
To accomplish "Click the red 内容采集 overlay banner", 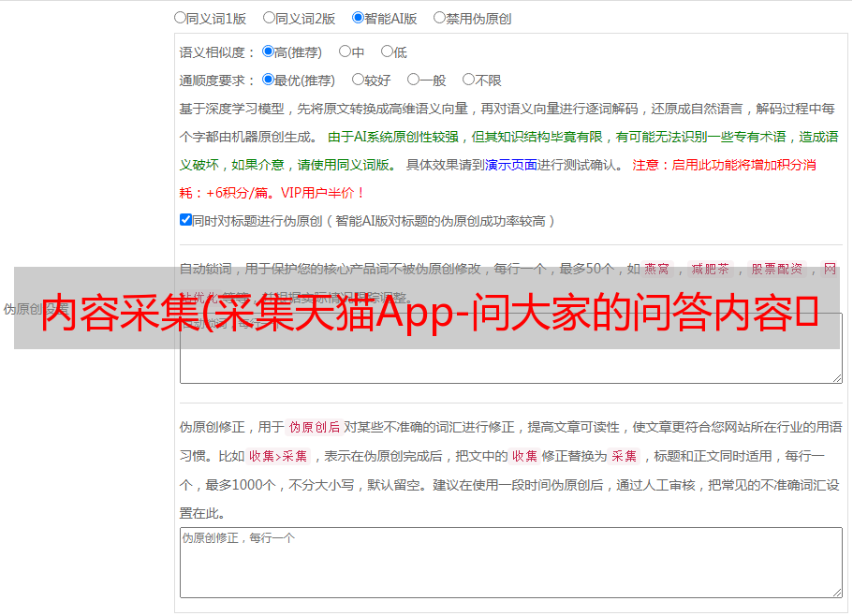I will coord(426,308).
